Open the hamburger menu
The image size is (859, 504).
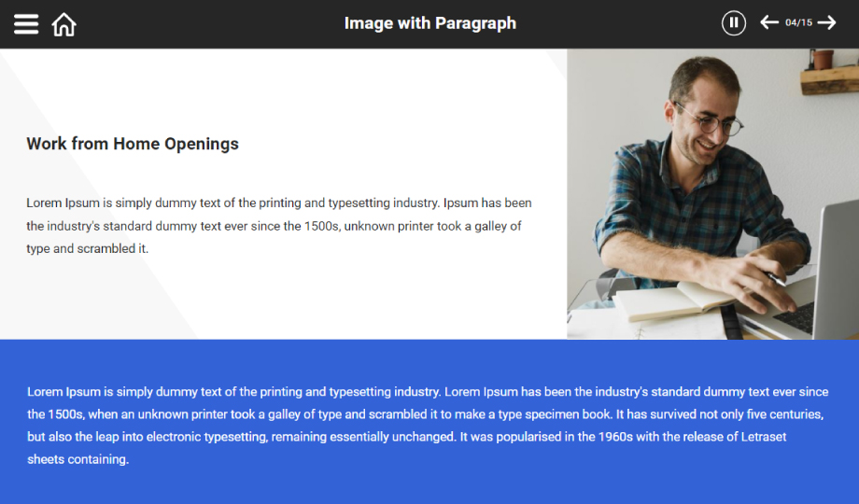coord(26,24)
